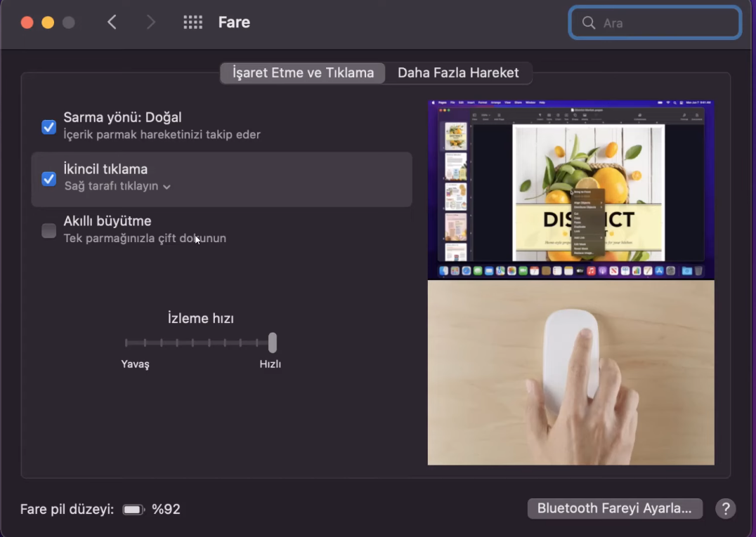Open help with the question mark icon
756x537 pixels.
(725, 508)
